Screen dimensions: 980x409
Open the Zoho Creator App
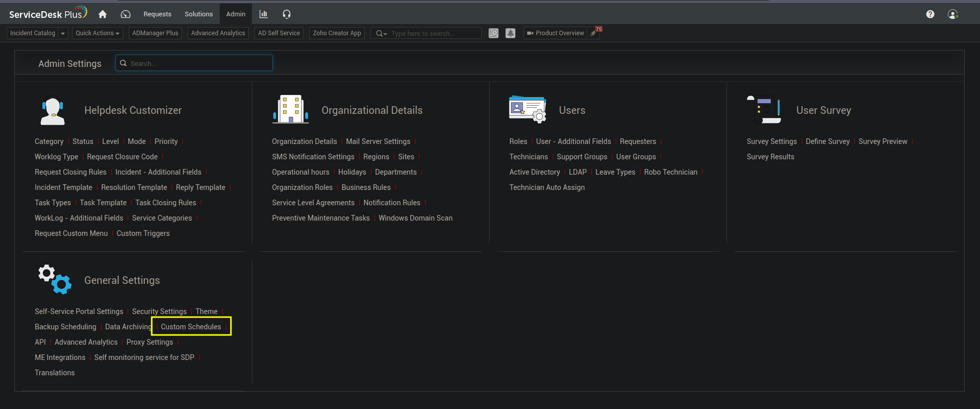337,33
